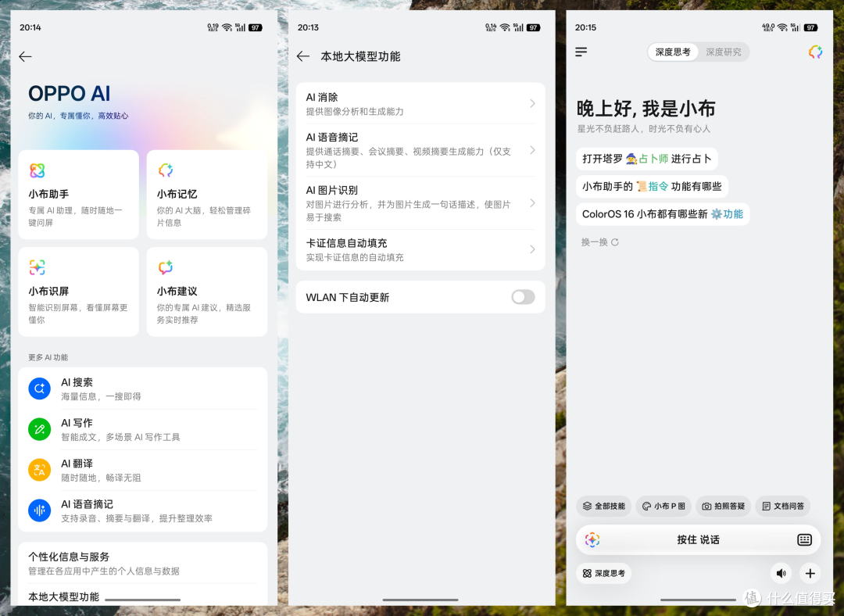Tap the 20:13 clock in status bar
This screenshot has height=616, width=844.
click(x=309, y=27)
